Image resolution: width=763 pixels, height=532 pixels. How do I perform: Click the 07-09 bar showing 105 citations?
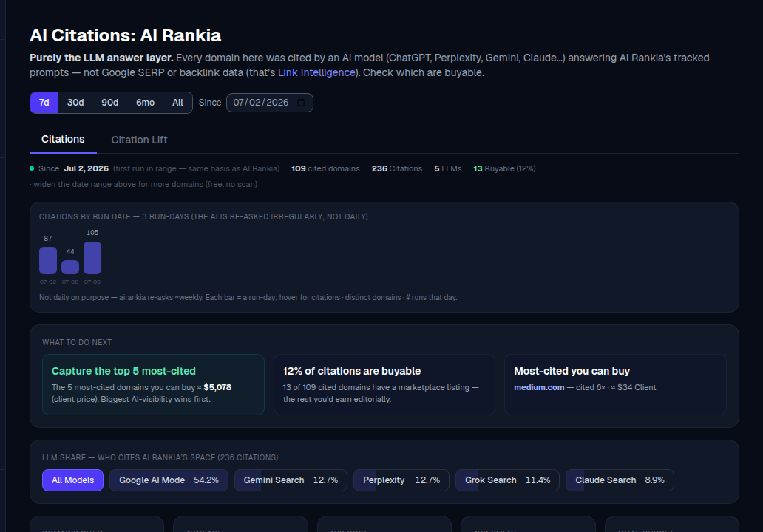(92, 258)
